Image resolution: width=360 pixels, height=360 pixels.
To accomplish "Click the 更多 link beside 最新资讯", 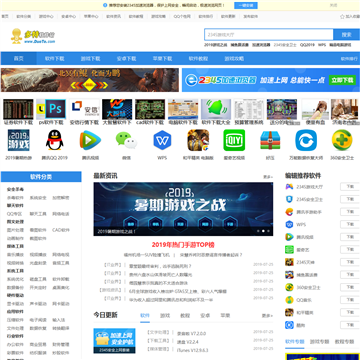I will 268,177.
